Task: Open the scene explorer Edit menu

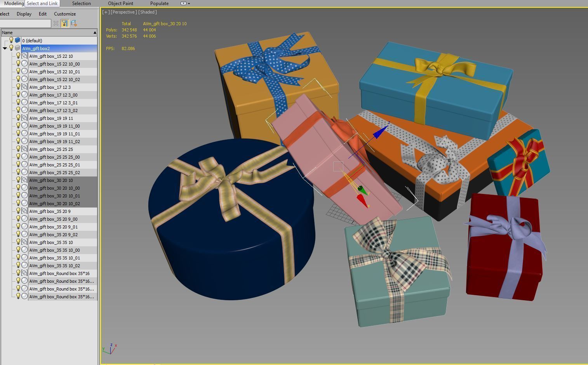Action: coord(43,14)
